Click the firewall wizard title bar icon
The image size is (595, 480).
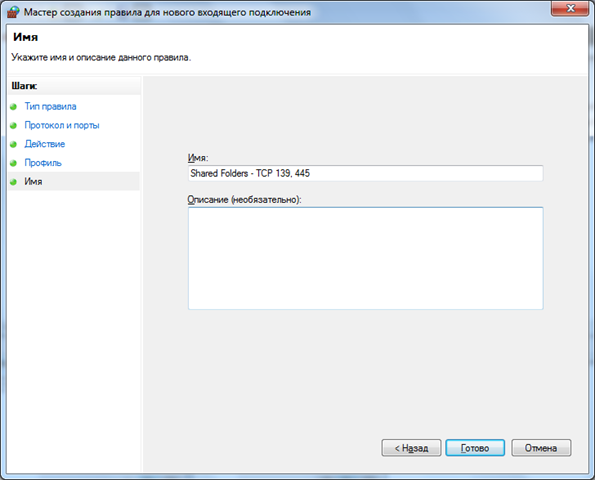point(13,12)
